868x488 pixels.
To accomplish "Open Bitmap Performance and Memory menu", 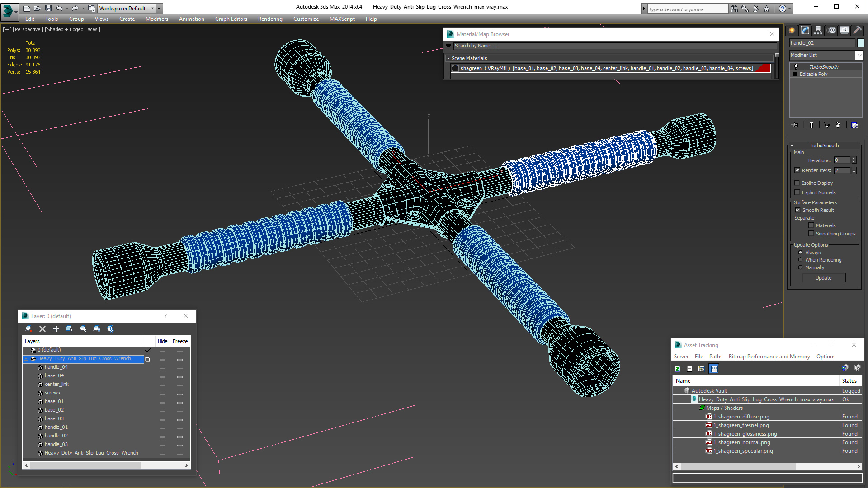I will coord(769,357).
